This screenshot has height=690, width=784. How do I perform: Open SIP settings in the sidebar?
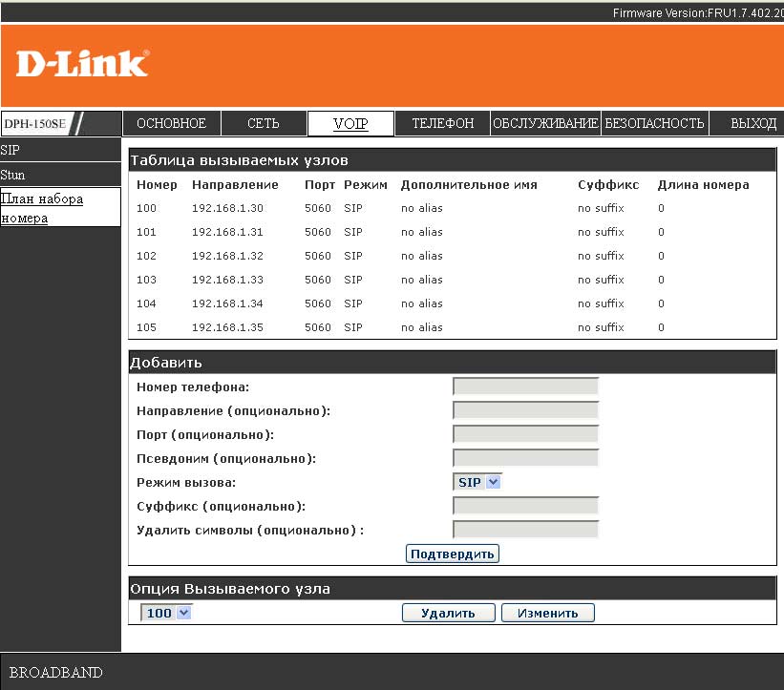tap(11, 151)
